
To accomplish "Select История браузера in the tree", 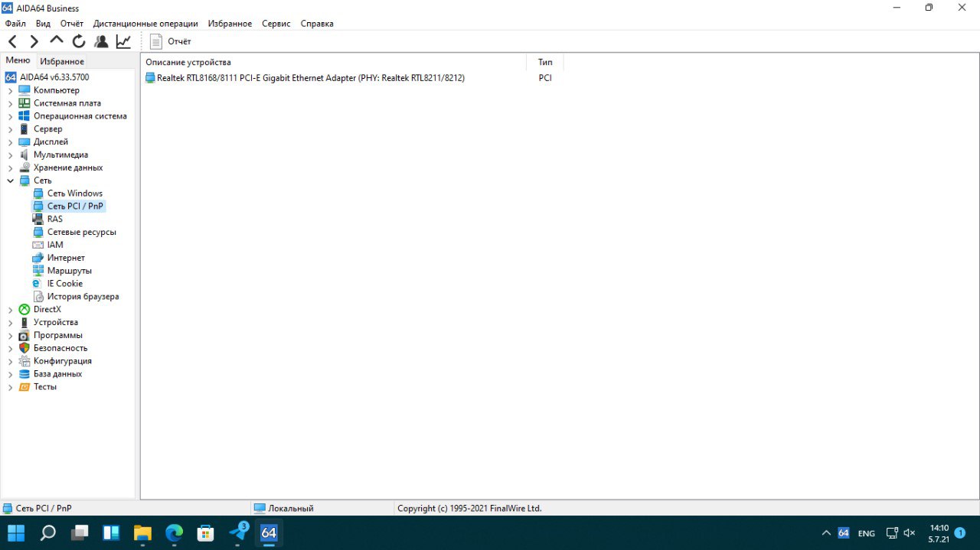I will (83, 297).
